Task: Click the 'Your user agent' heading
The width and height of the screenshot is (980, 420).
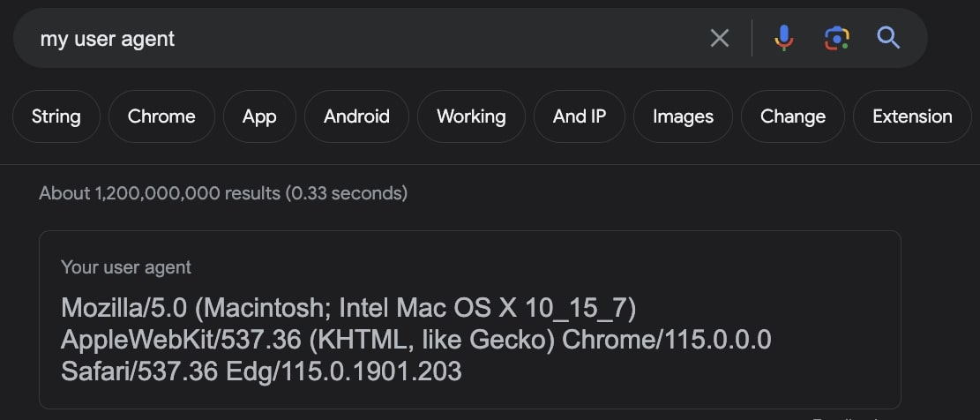Action: (126, 266)
